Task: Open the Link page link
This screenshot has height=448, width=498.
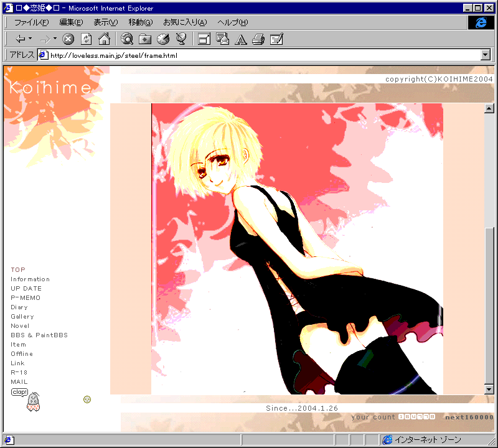Action: pyautogui.click(x=18, y=363)
